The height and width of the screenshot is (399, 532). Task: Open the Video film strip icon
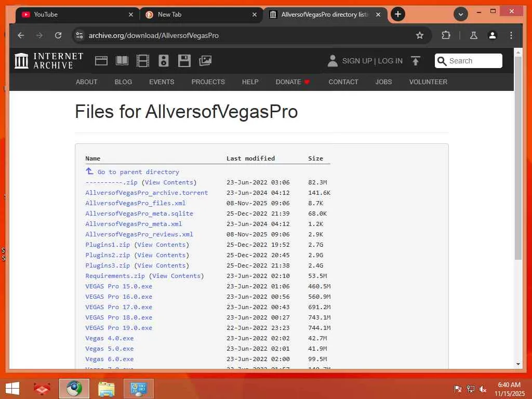pos(143,61)
